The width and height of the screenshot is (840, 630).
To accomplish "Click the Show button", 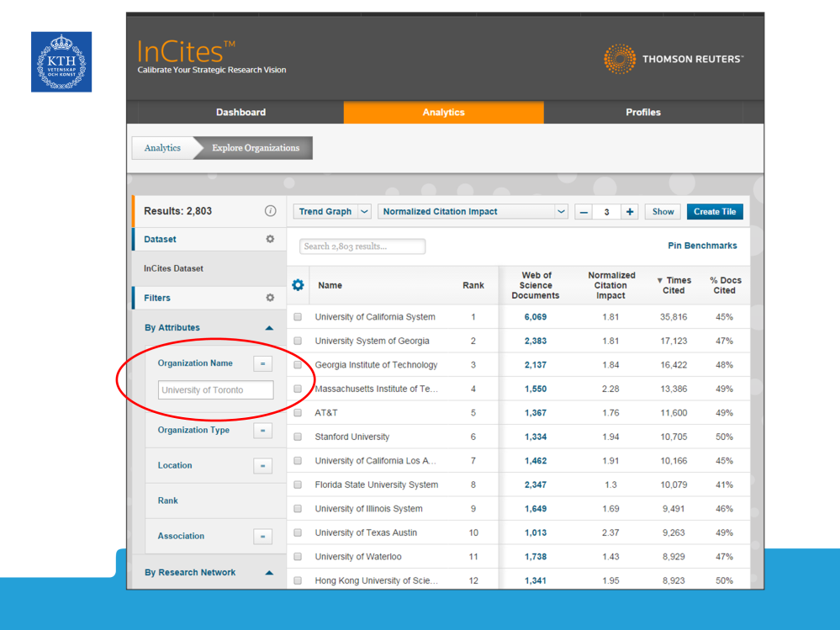I will coord(663,212).
